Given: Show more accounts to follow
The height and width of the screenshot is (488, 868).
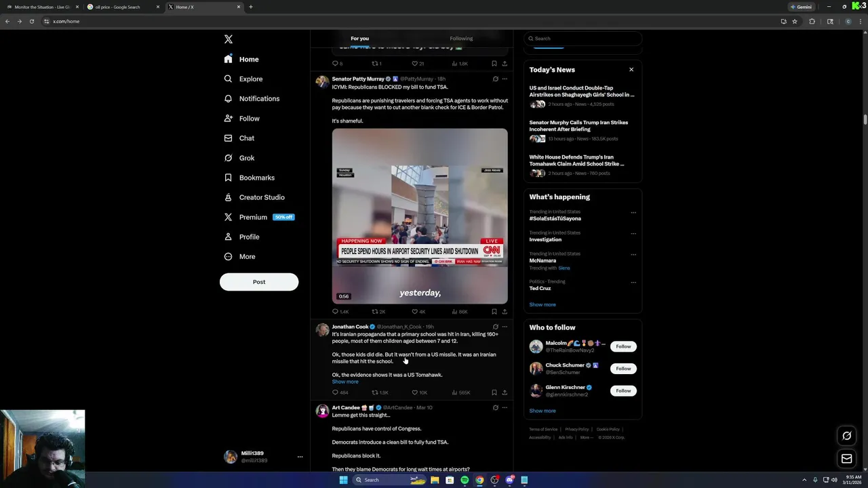Looking at the screenshot, I should [542, 411].
